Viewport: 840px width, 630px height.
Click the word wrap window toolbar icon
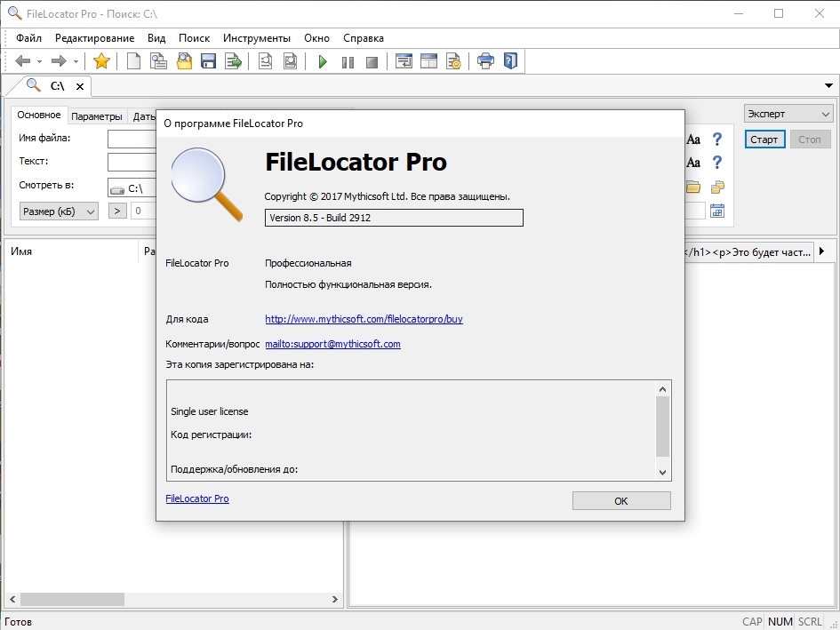tap(404, 61)
